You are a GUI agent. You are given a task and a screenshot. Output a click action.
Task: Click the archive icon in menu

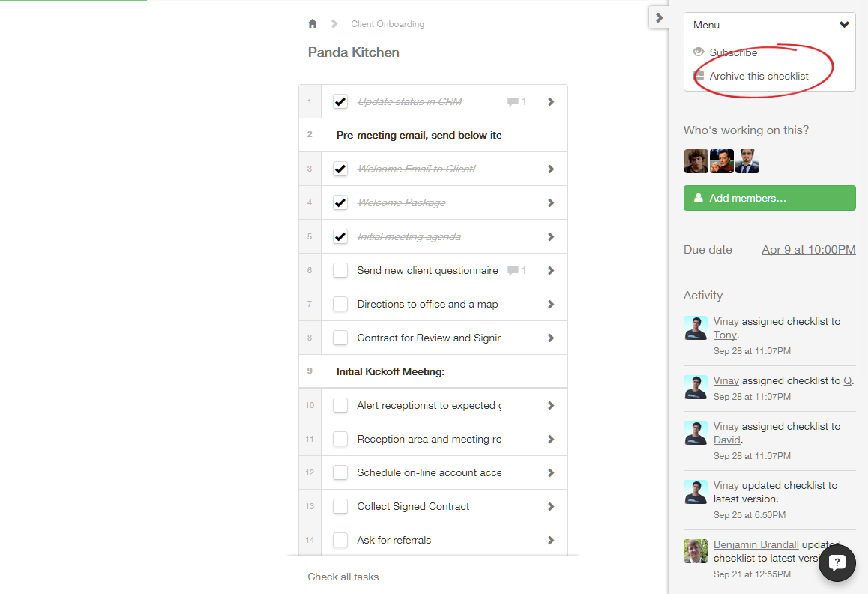pos(699,76)
